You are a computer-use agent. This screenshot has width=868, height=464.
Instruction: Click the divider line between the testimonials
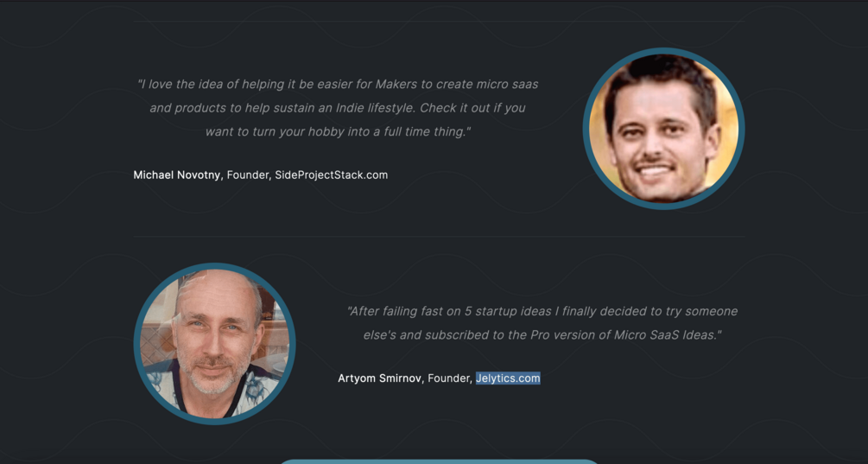[x=440, y=237]
